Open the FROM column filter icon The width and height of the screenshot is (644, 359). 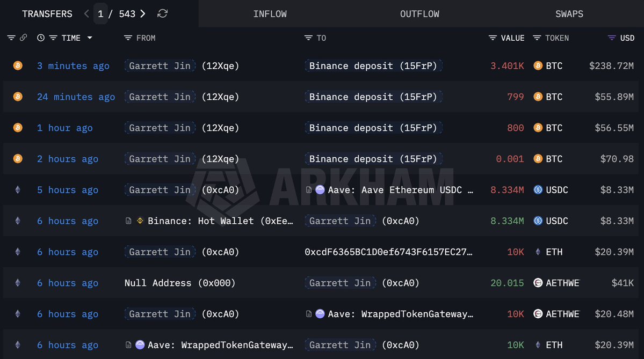(128, 38)
